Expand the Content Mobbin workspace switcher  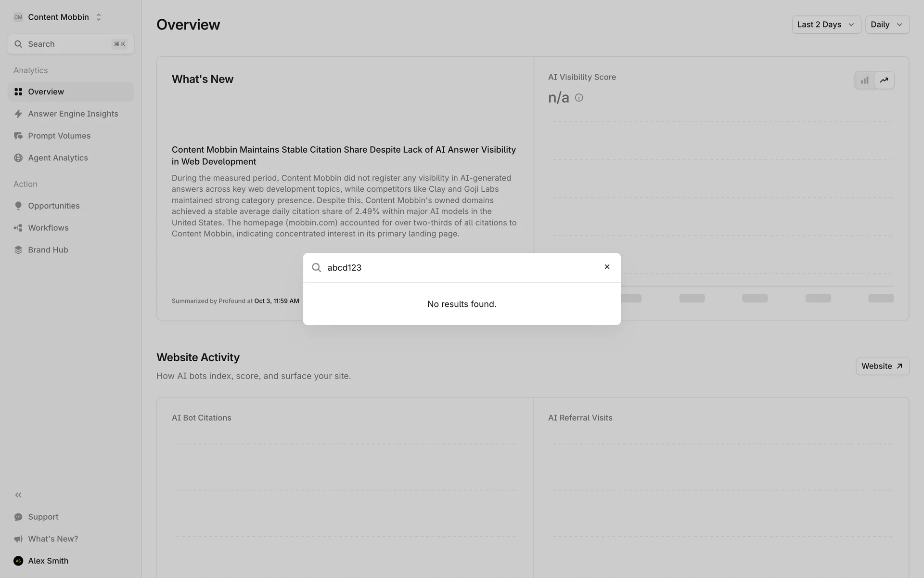tap(58, 17)
